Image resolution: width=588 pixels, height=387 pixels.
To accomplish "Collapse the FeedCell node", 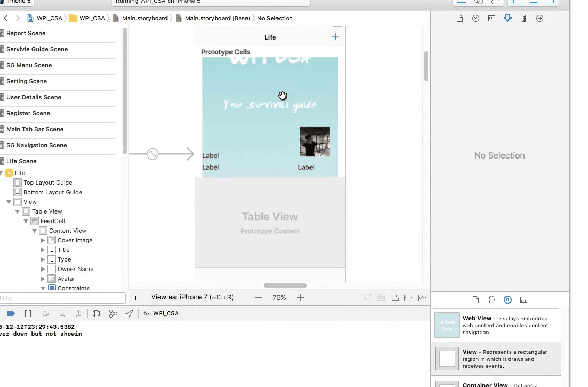I will (26, 221).
